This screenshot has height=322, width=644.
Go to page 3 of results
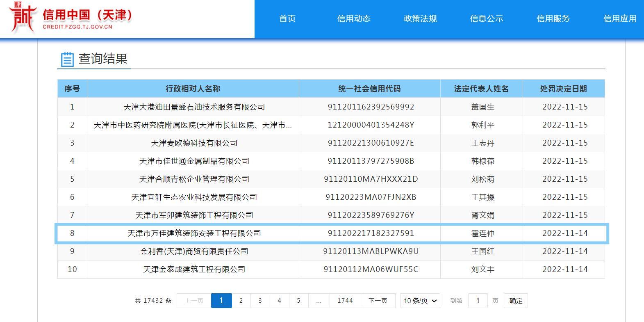(260, 301)
